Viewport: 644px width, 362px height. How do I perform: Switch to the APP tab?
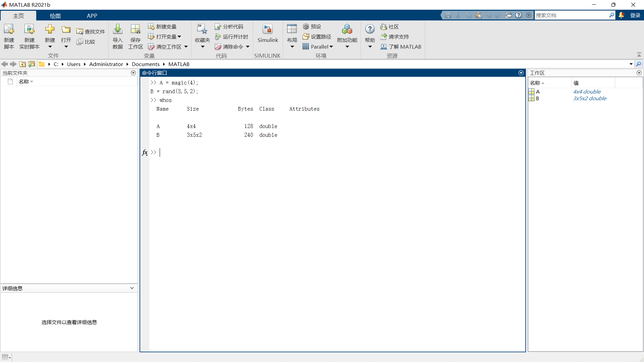point(92,16)
